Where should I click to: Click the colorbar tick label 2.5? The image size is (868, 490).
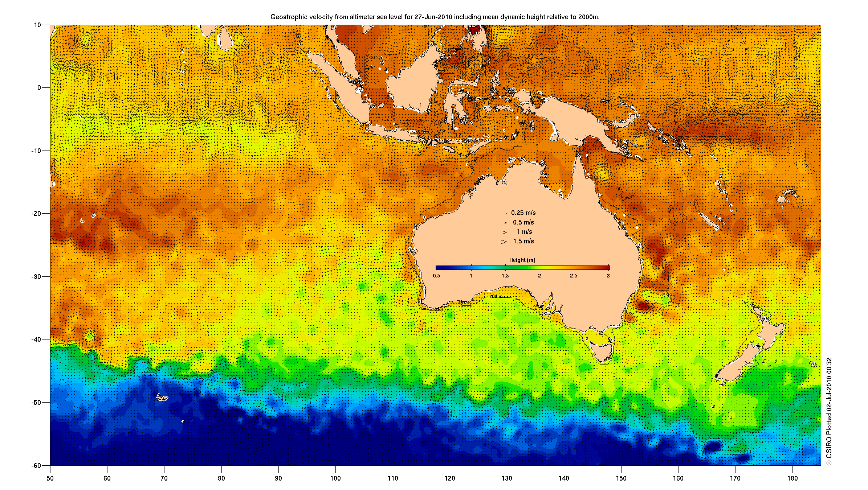tap(574, 276)
